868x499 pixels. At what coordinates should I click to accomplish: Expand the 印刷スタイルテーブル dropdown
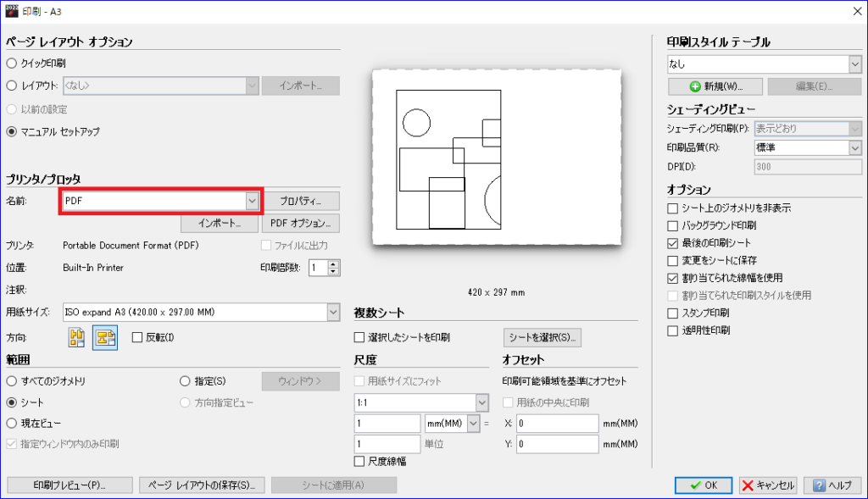(x=854, y=64)
